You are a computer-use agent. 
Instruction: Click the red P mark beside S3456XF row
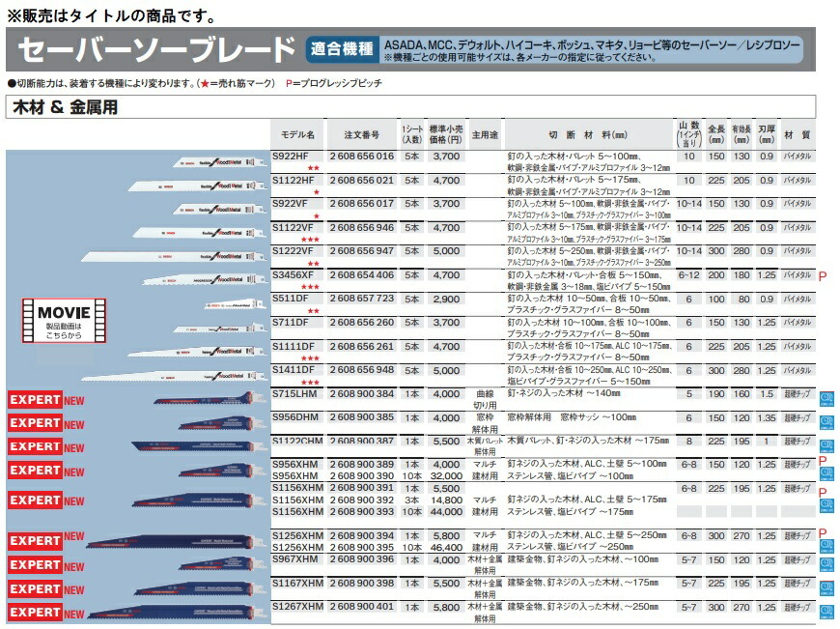point(823,276)
